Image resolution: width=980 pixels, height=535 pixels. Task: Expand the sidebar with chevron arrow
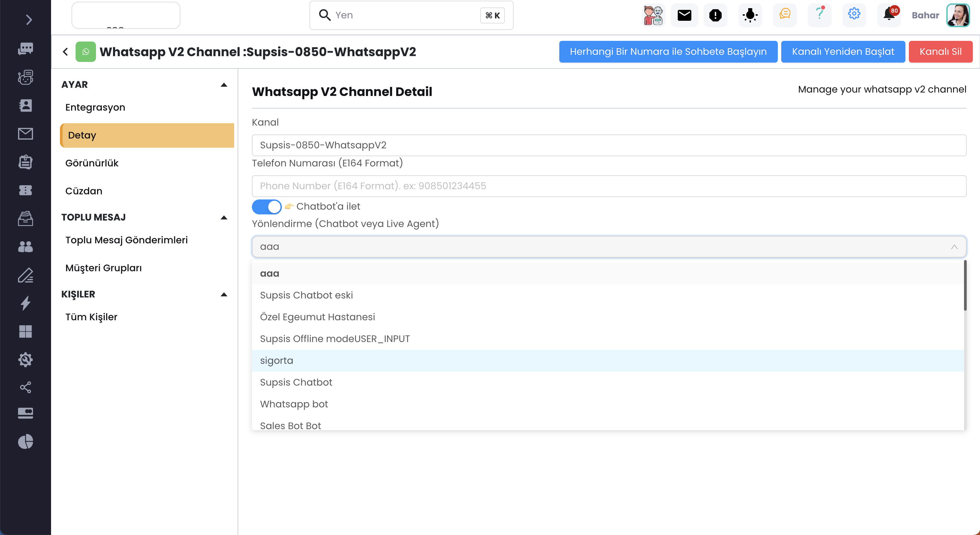29,19
